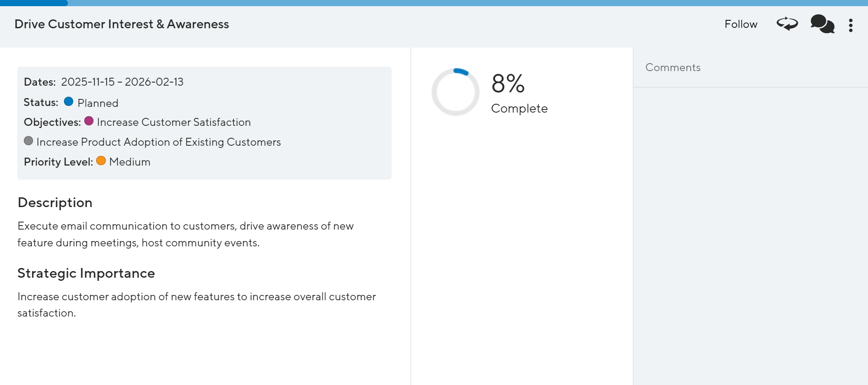Open the Increase Customer Satisfaction objective

174,122
